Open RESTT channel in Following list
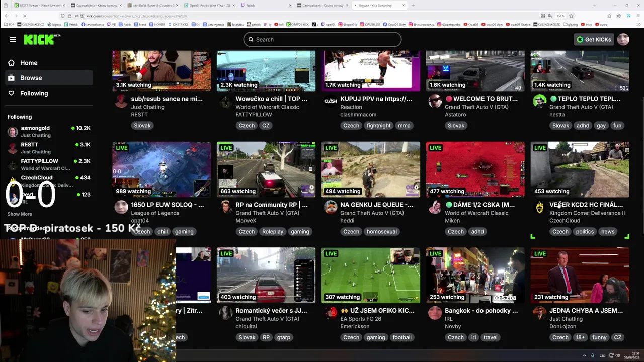Image resolution: width=644 pixels, height=362 pixels. (48, 148)
